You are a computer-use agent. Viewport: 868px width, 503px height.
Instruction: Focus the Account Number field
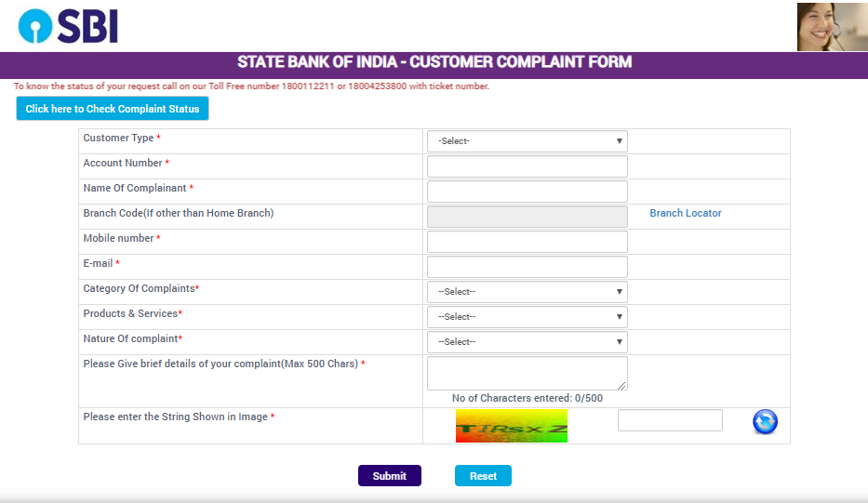(x=527, y=166)
